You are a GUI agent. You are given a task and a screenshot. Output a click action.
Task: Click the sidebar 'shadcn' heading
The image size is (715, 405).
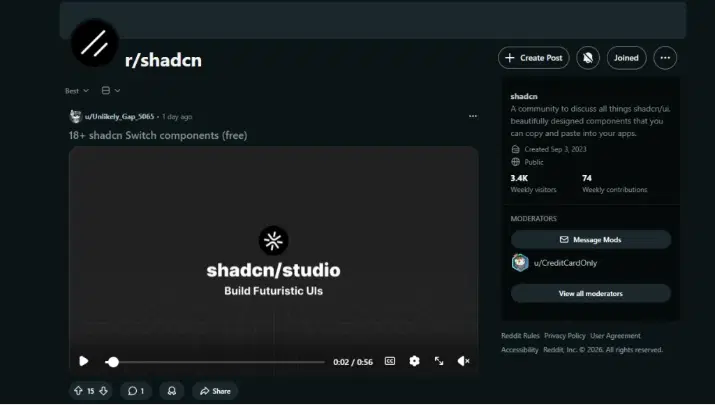coord(523,96)
